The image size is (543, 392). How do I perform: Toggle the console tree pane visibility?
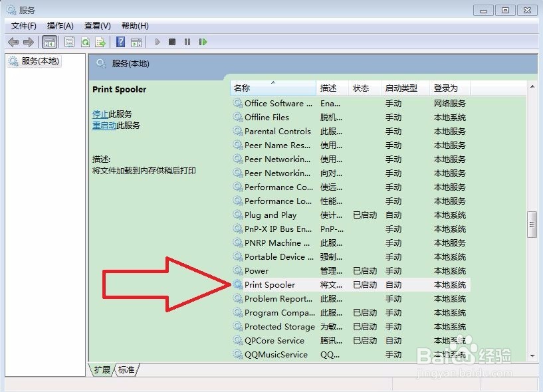(x=49, y=42)
